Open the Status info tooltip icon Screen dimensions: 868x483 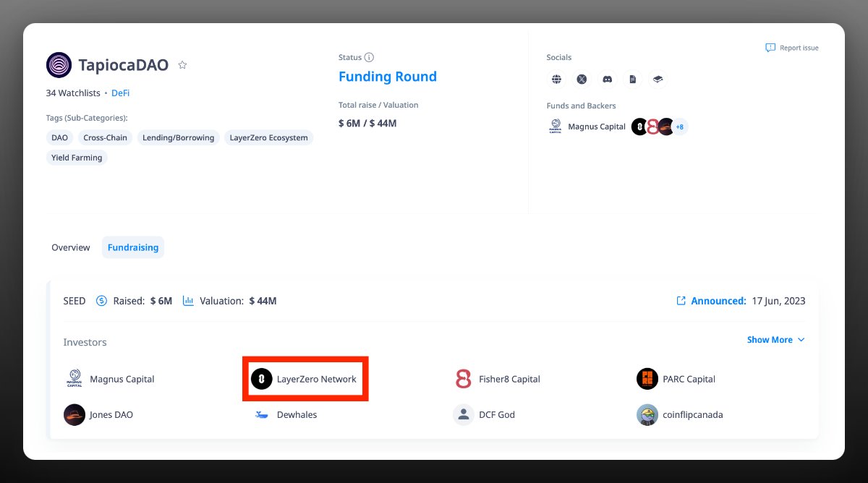(x=369, y=57)
